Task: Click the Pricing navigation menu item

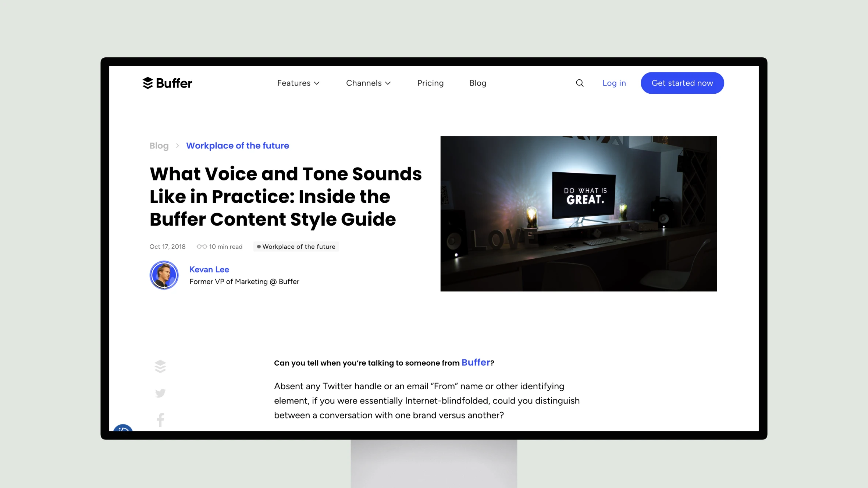Action: tap(430, 83)
